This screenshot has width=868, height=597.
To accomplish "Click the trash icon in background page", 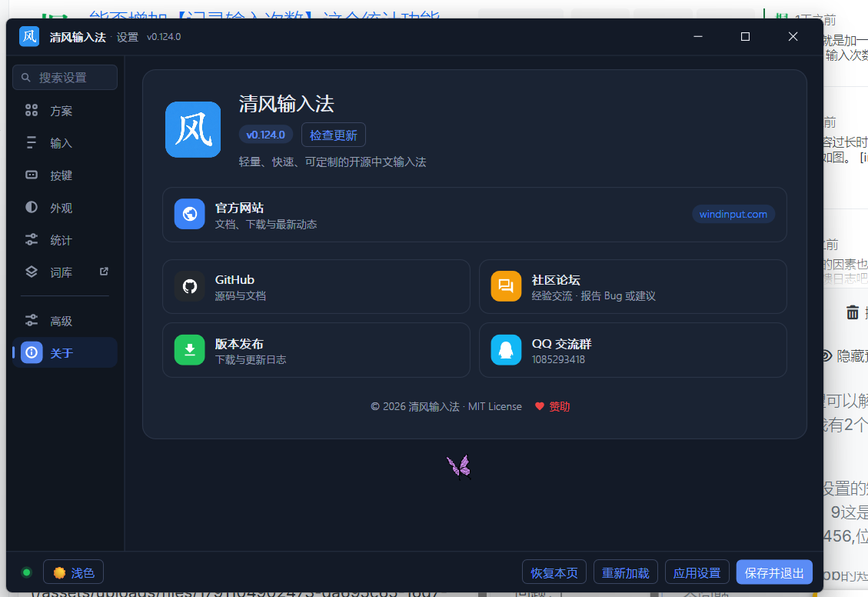I will click(x=853, y=312).
